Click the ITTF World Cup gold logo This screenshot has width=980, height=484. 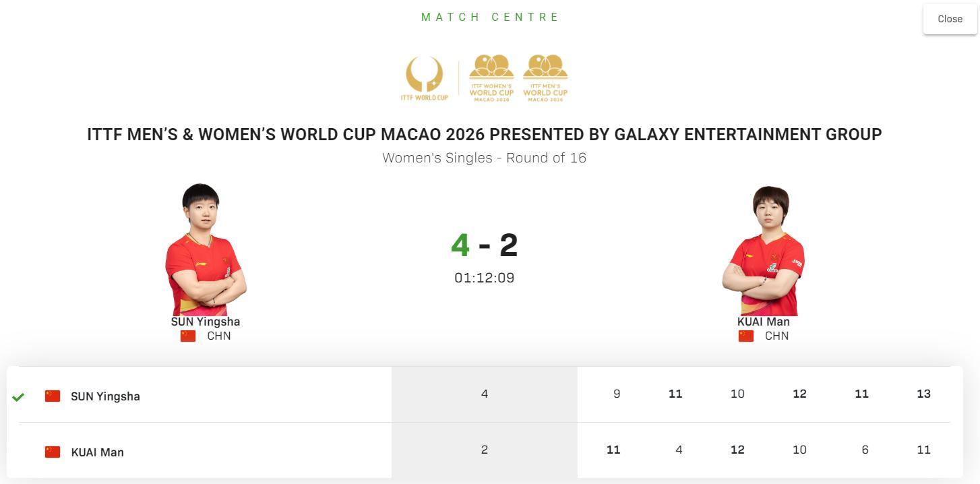[x=424, y=78]
